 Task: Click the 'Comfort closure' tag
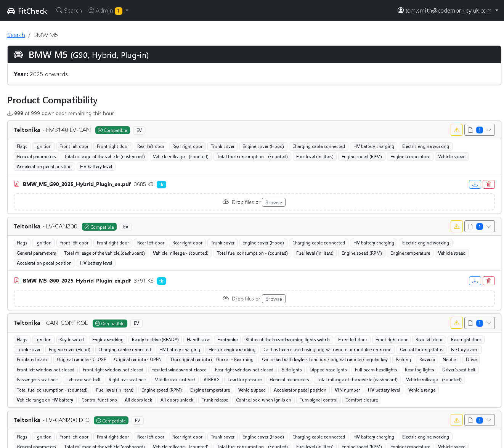[x=362, y=400]
